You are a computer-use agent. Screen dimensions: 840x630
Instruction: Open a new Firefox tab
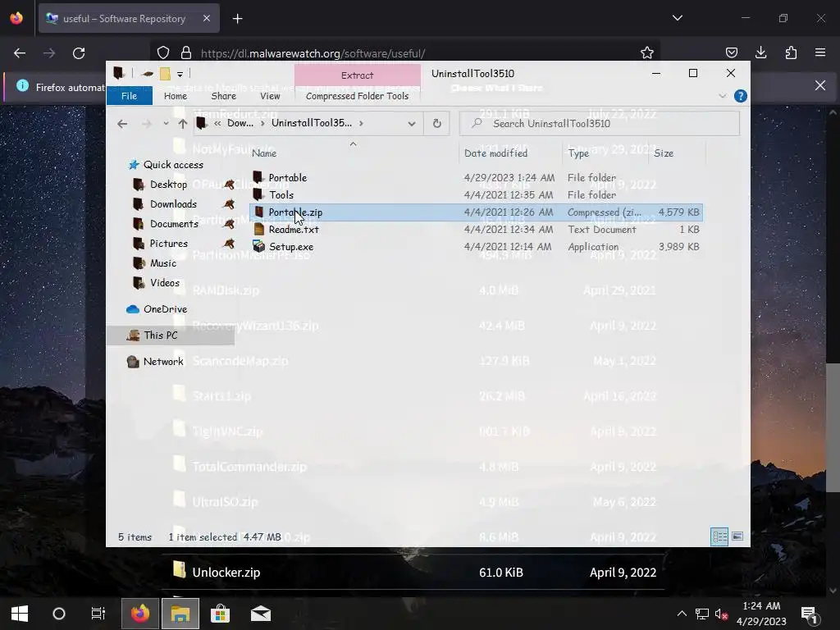237,19
